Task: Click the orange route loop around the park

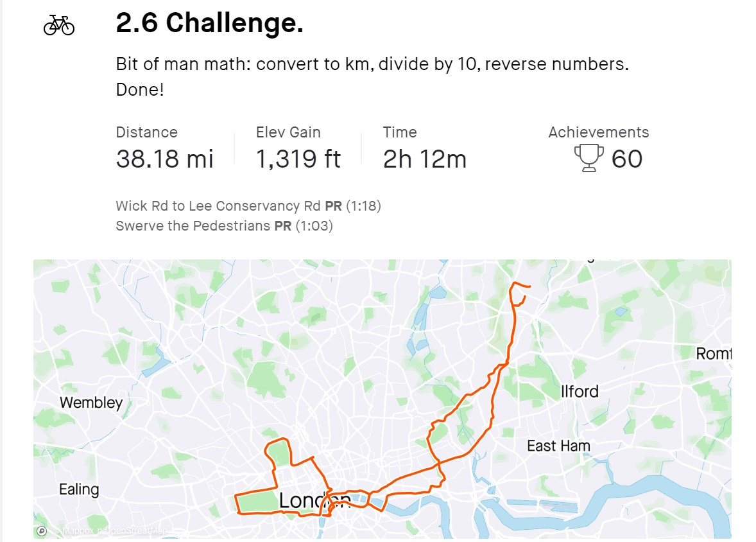Action: [x=278, y=453]
